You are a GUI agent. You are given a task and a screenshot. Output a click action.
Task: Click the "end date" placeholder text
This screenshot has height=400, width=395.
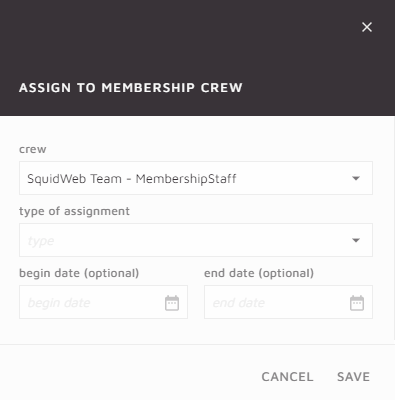(239, 303)
